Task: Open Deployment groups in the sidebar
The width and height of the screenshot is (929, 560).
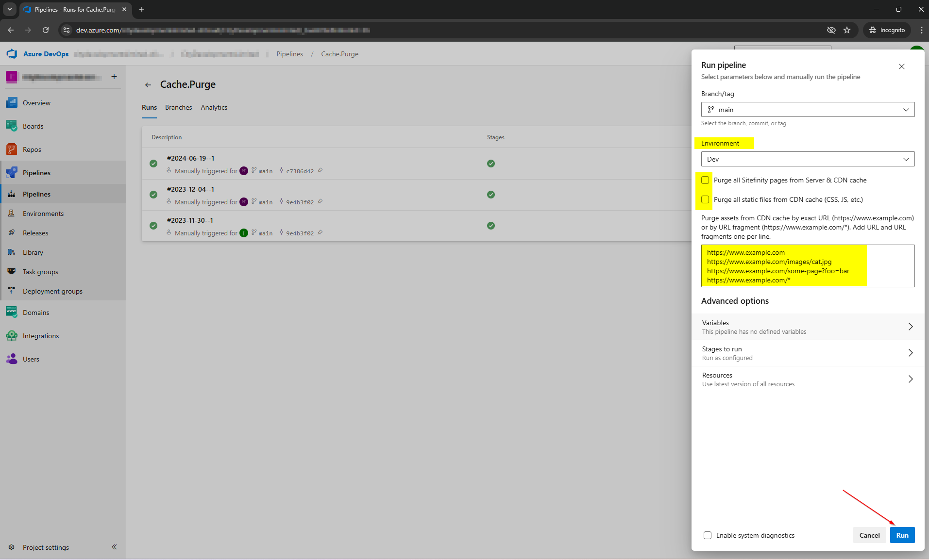Action: (x=52, y=291)
